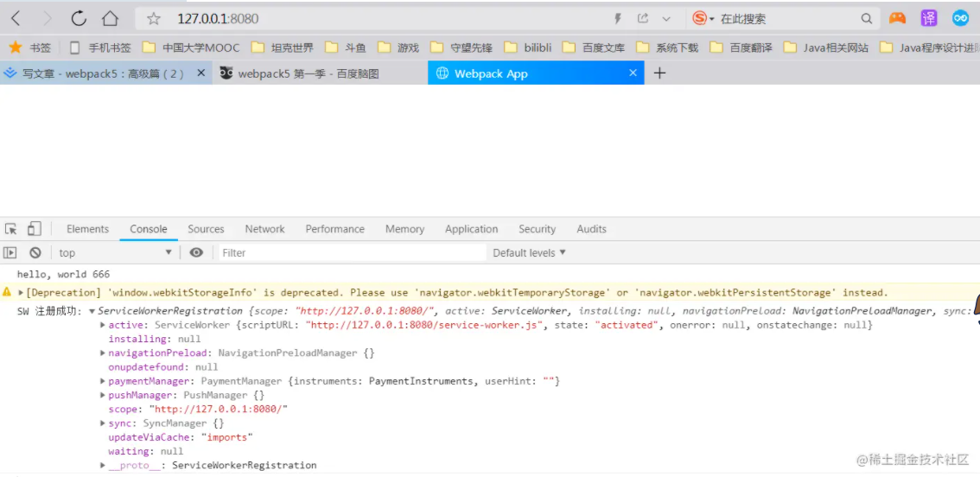The height and width of the screenshot is (477, 980).
Task: Click the console Filter input
Action: 351,252
